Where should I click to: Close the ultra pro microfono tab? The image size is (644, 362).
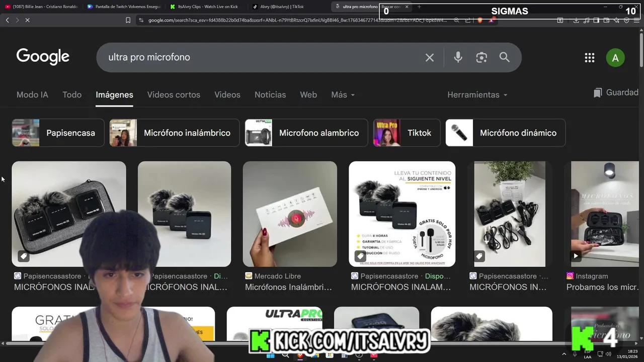point(407,7)
